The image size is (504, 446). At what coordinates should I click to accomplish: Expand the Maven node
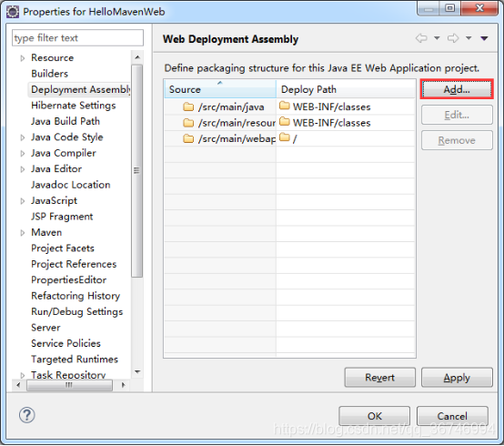coord(23,233)
